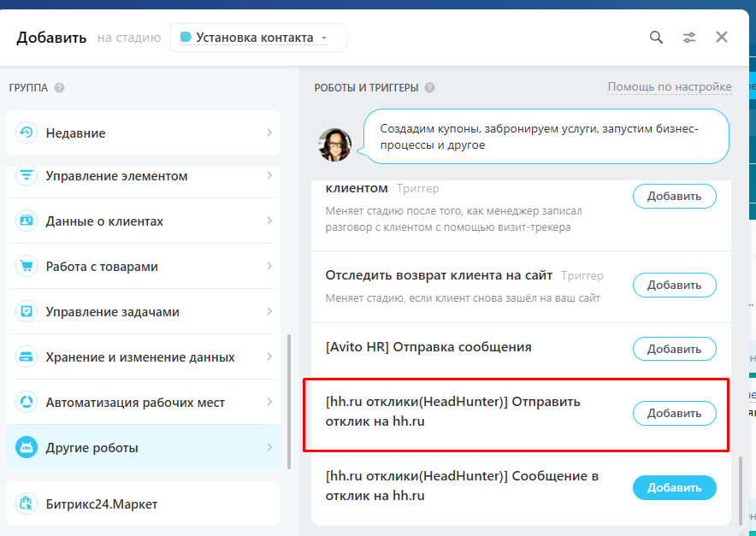
Task: Click the Сообщение в отклик на hh.ru title
Action: (462, 486)
